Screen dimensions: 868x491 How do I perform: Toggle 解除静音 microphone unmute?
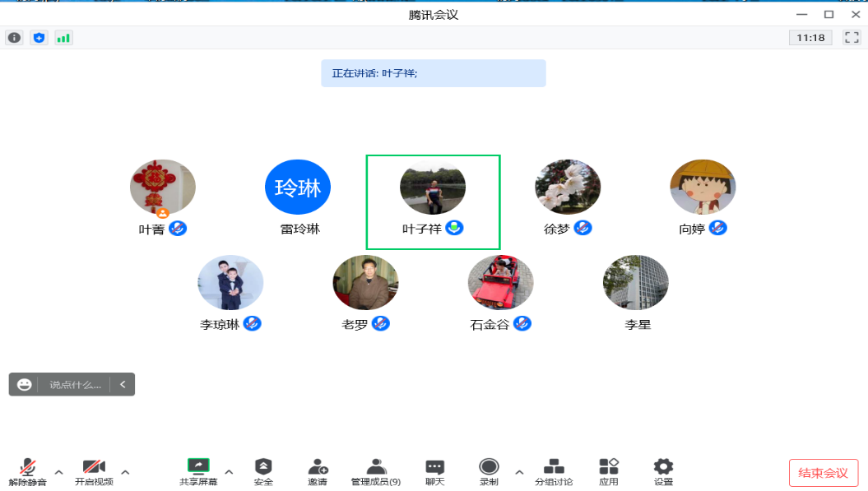click(28, 472)
